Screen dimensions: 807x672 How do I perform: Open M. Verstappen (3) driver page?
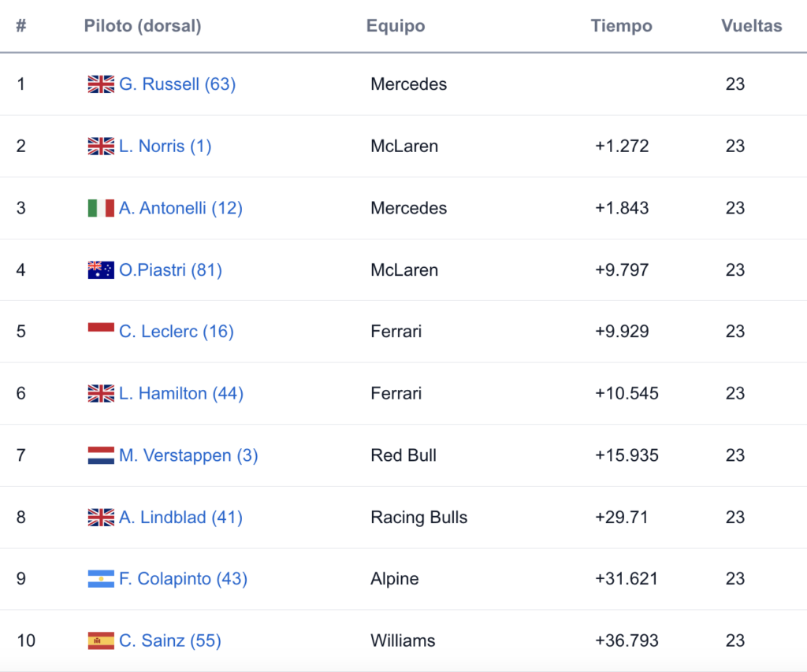pos(188,455)
